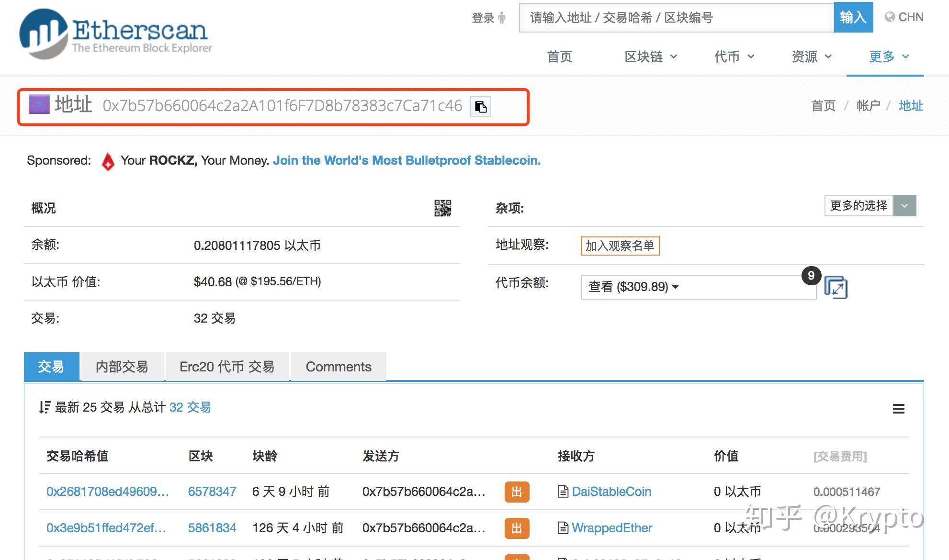The image size is (949, 560).
Task: Switch to the 内部交易 tab
Action: tap(122, 367)
